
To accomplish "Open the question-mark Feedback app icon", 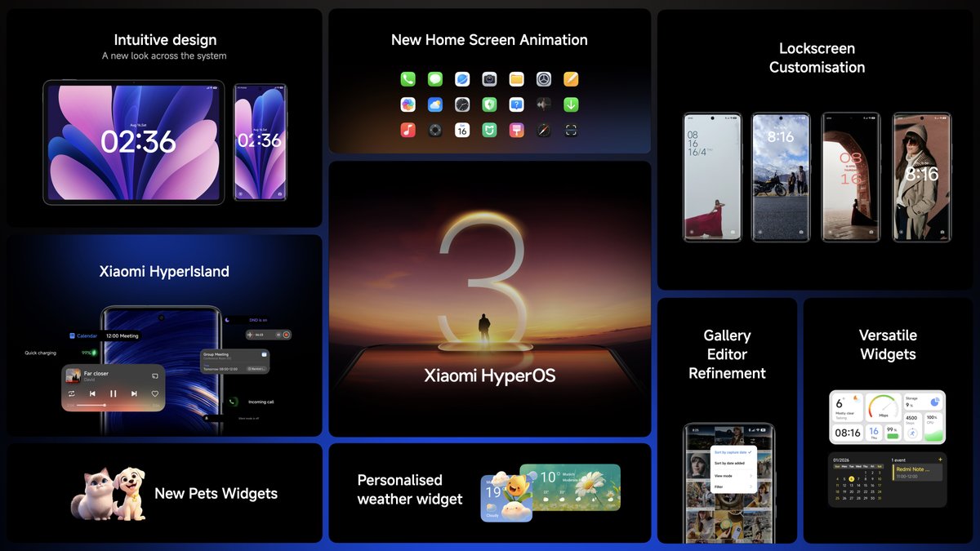I will (x=516, y=104).
